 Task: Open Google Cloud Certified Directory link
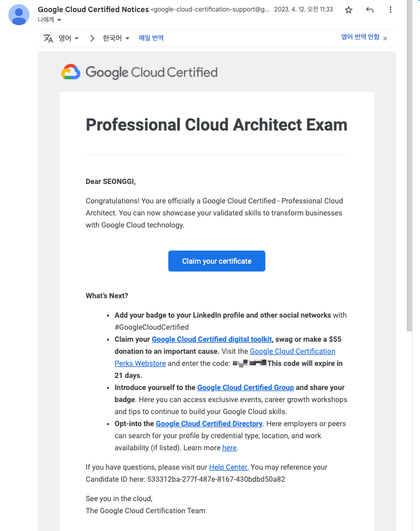209,424
